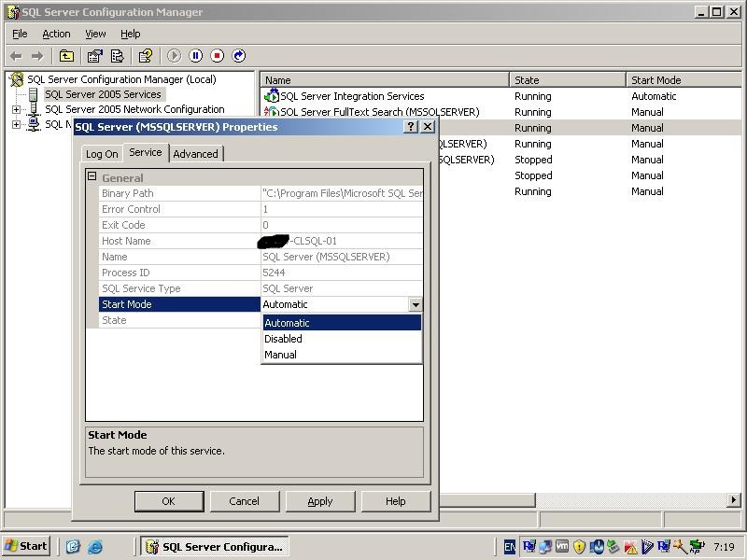Click the Binary Path property value
This screenshot has width=747, height=560.
click(342, 193)
